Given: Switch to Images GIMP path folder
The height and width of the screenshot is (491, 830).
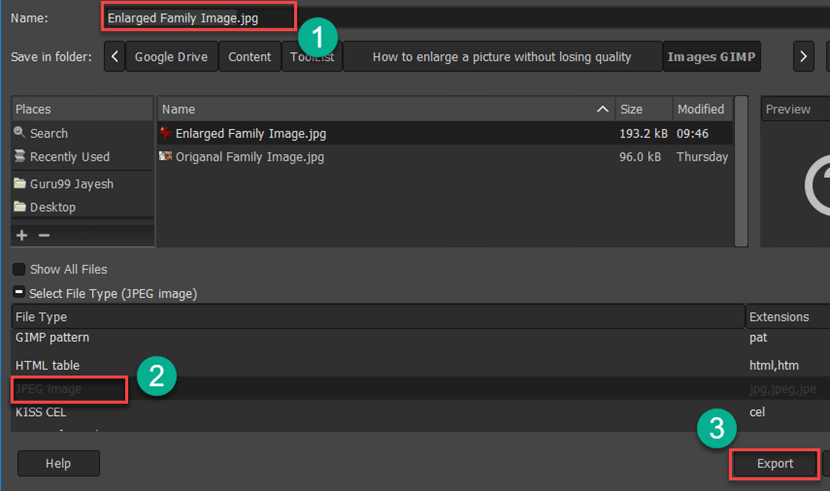Looking at the screenshot, I should click(x=712, y=57).
